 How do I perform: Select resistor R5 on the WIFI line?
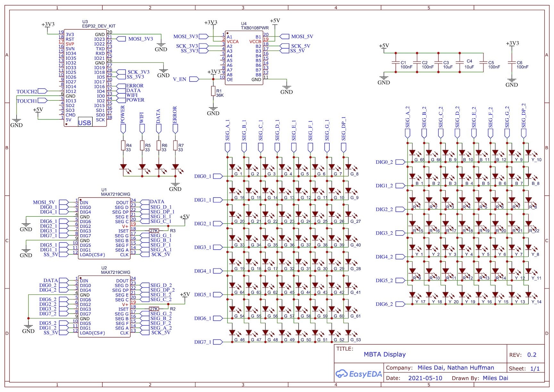(x=142, y=146)
